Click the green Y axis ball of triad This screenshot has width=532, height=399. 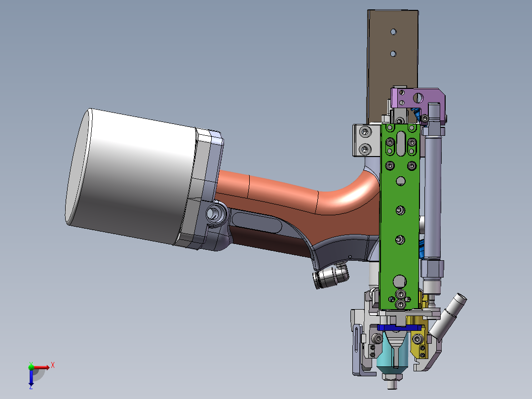pos(31,367)
